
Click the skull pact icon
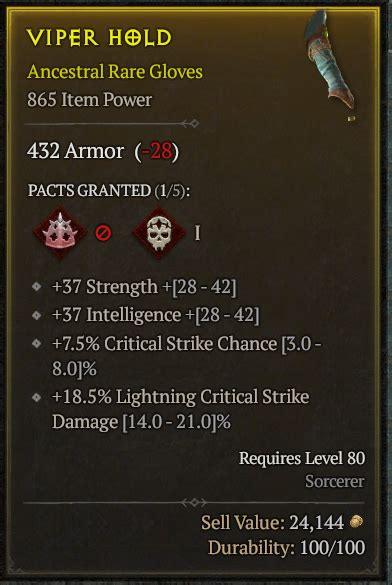click(159, 233)
